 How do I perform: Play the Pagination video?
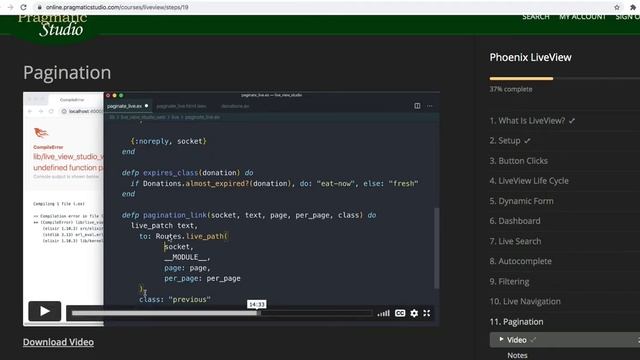click(44, 311)
